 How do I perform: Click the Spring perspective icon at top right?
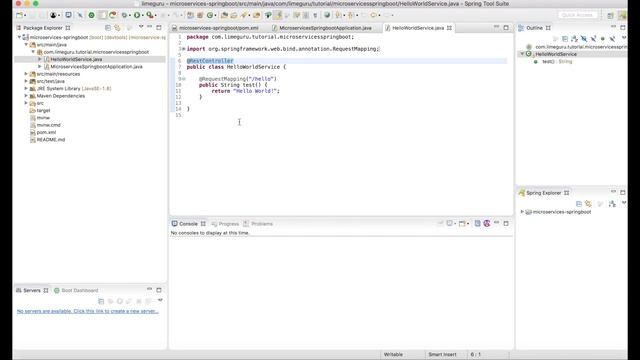(622, 15)
